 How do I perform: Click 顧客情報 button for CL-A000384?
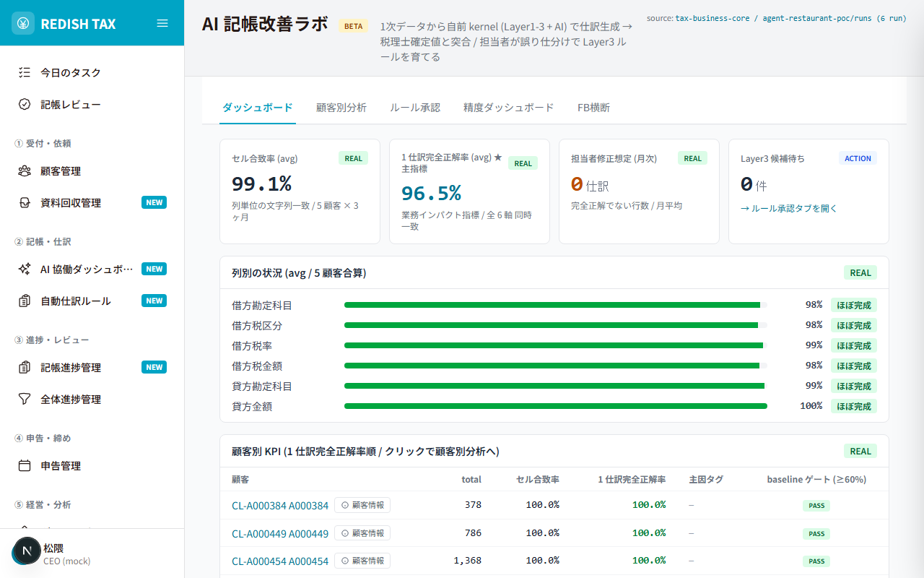tap(362, 505)
